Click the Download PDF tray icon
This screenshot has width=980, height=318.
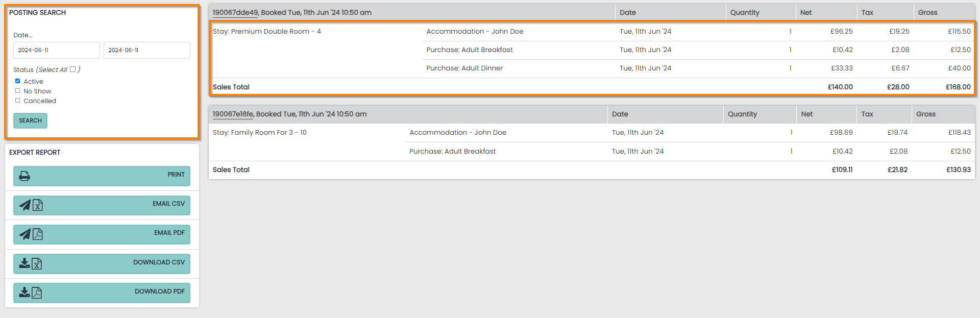[24, 292]
